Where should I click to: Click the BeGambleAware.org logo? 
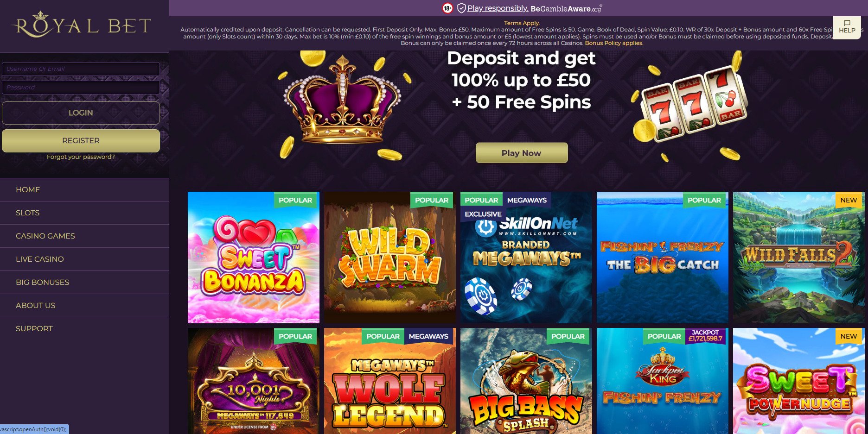[566, 8]
